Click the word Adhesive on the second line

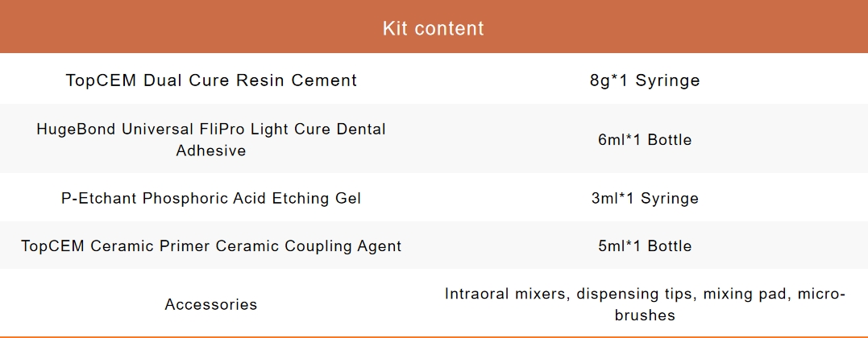pyautogui.click(x=211, y=150)
